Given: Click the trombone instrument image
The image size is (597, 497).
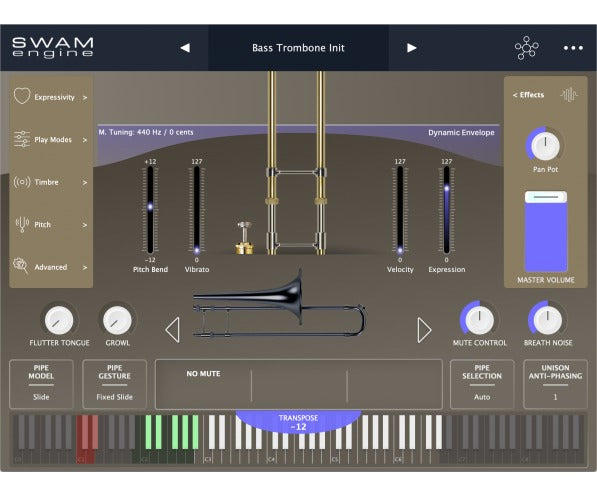Looking at the screenshot, I should click(279, 305).
